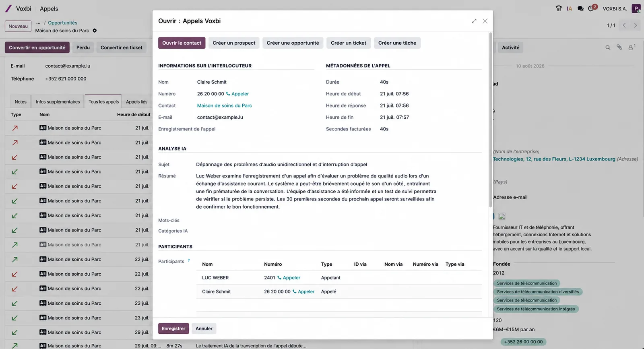Close the Appels Voxbi dialog
This screenshot has height=349, width=644.
pyautogui.click(x=485, y=21)
